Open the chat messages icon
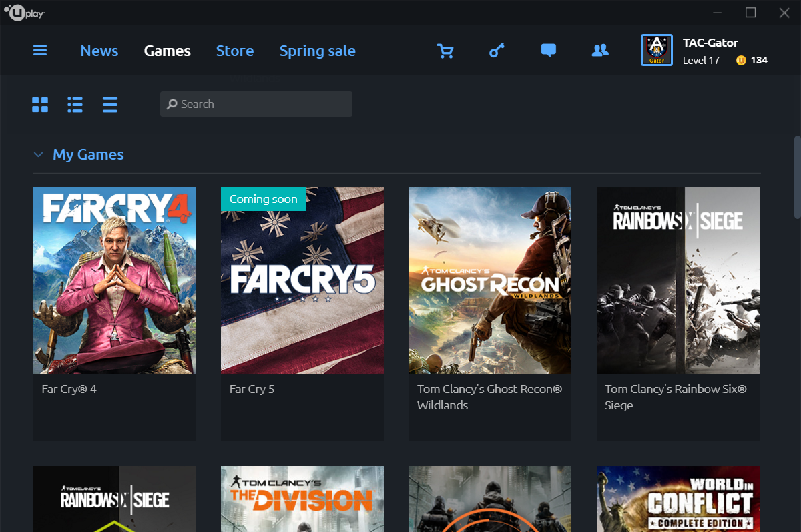 coord(549,51)
